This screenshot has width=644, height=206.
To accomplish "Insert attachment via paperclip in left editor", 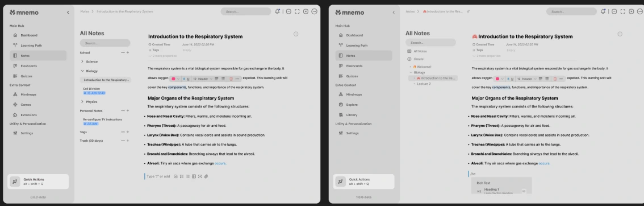I will (206, 176).
